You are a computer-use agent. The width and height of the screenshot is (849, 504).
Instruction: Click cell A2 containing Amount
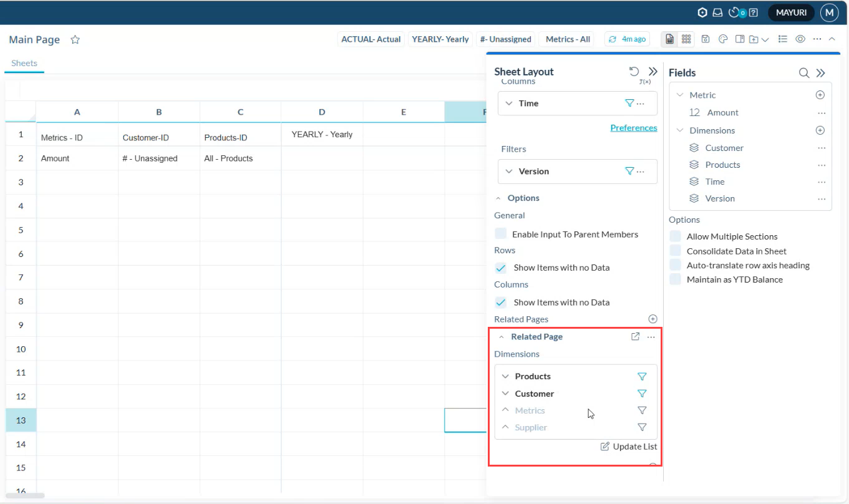[77, 158]
